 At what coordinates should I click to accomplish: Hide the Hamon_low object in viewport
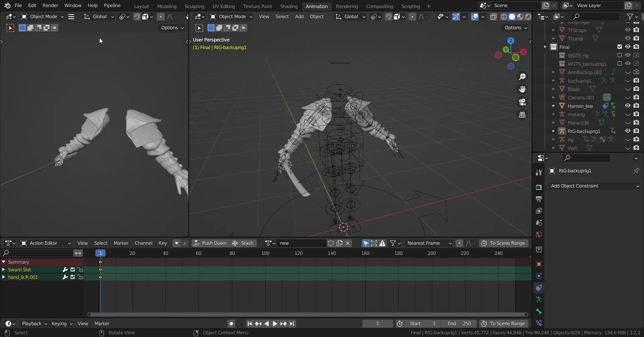tap(628, 106)
